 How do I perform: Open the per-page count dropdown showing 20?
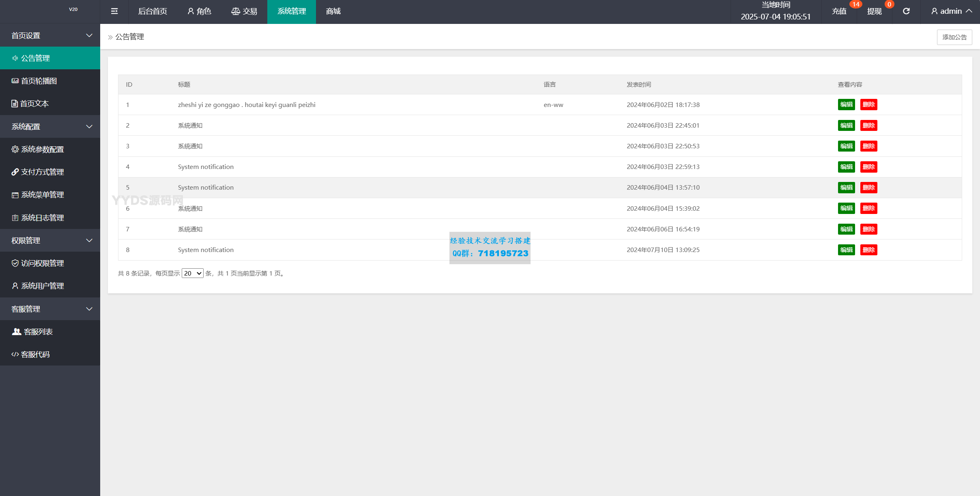coord(192,274)
